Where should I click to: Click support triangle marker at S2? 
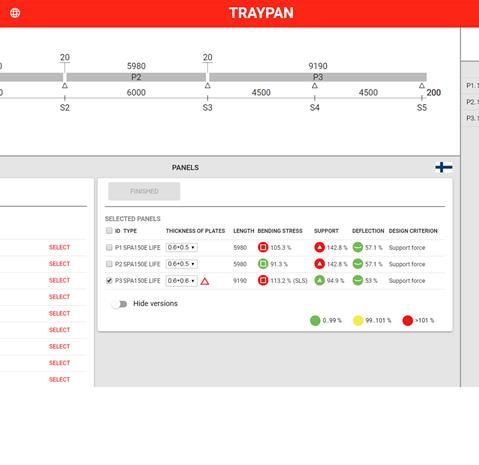(x=65, y=86)
